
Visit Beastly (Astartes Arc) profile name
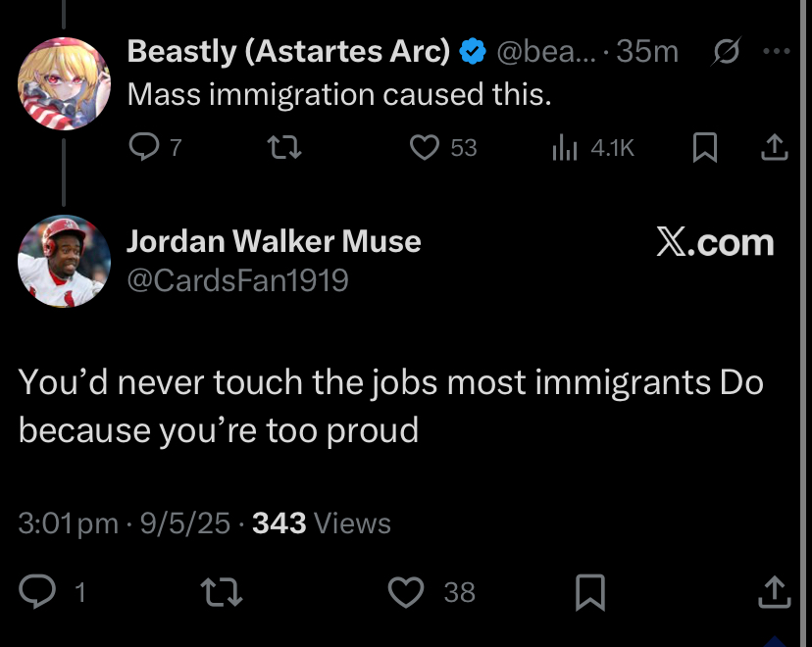(x=289, y=51)
